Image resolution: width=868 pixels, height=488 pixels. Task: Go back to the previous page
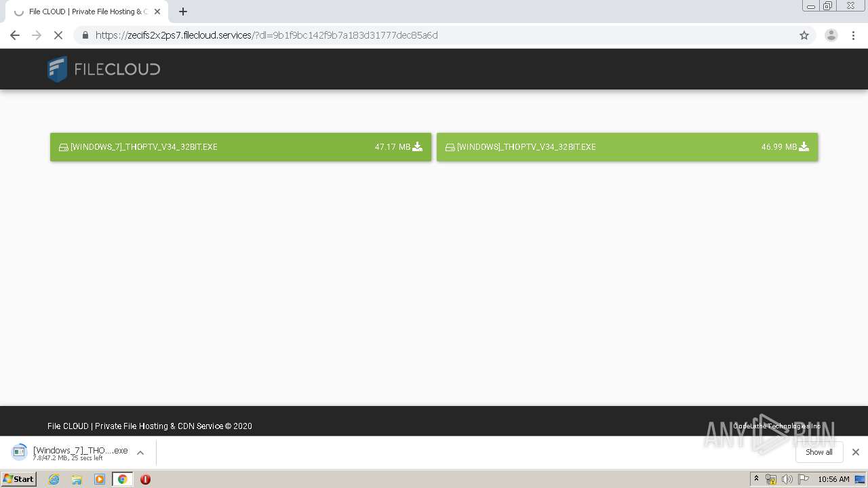(15, 35)
